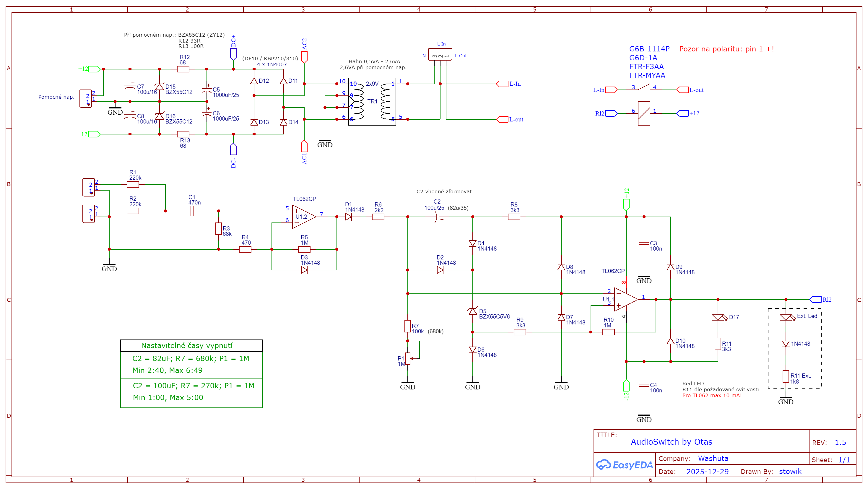Viewport: 868px width, 489px height.
Task: Click the Pomocné nap. connector header
Action: (86, 99)
